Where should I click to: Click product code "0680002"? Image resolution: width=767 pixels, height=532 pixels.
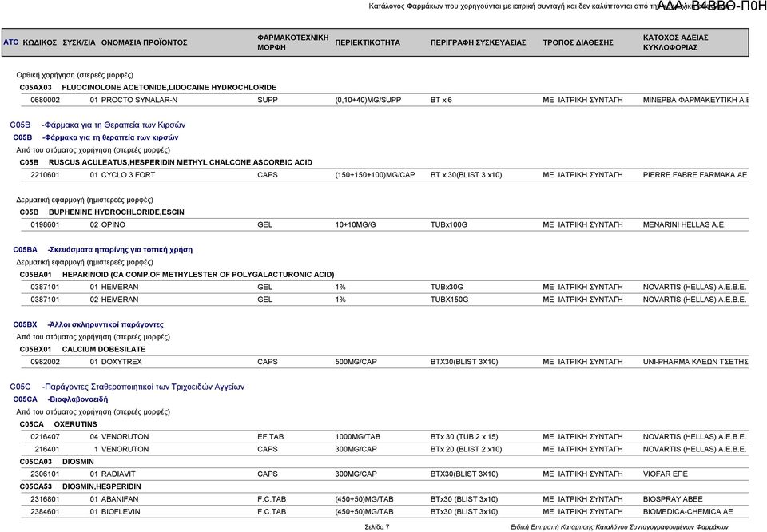point(45,100)
